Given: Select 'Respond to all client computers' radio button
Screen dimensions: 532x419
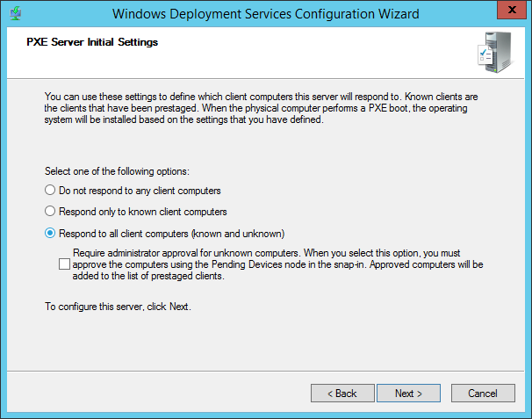Looking at the screenshot, I should coord(50,233).
